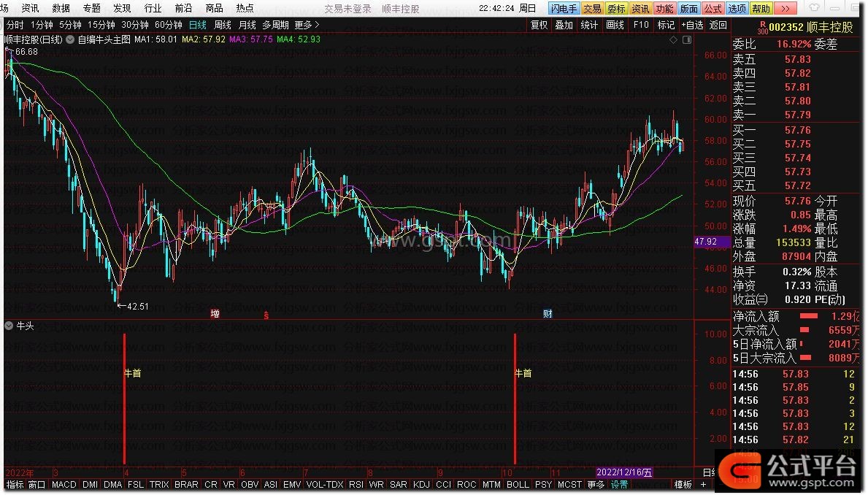Click the 功能 button
This screenshot has height=495, width=868.
tap(664, 8)
